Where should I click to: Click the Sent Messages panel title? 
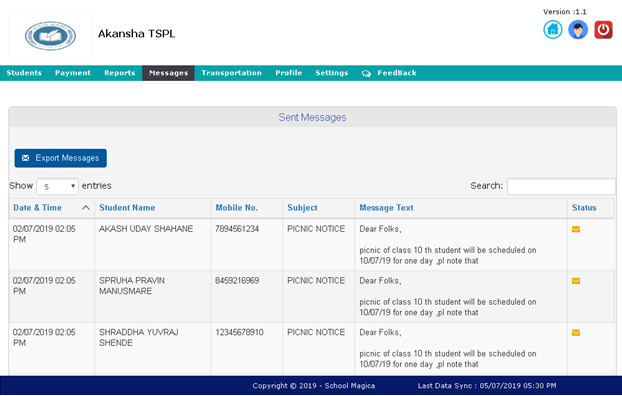[x=312, y=117]
